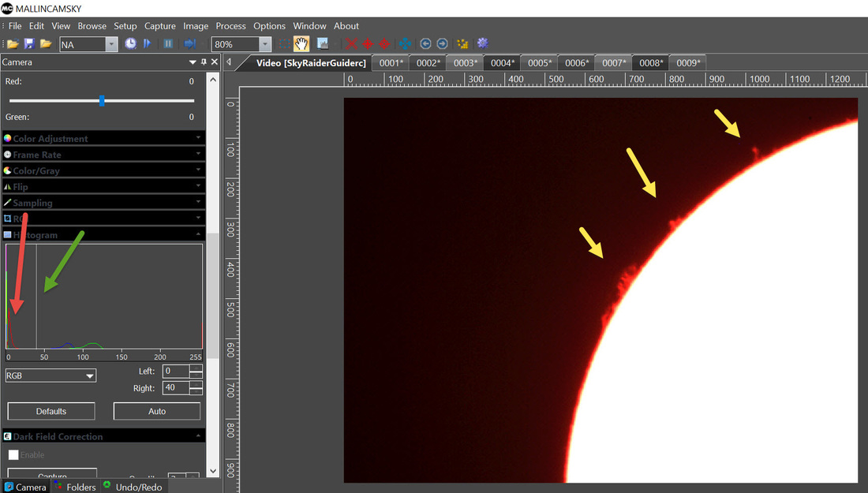The height and width of the screenshot is (493, 868).
Task: Click the histogram Auto button
Action: [157, 411]
